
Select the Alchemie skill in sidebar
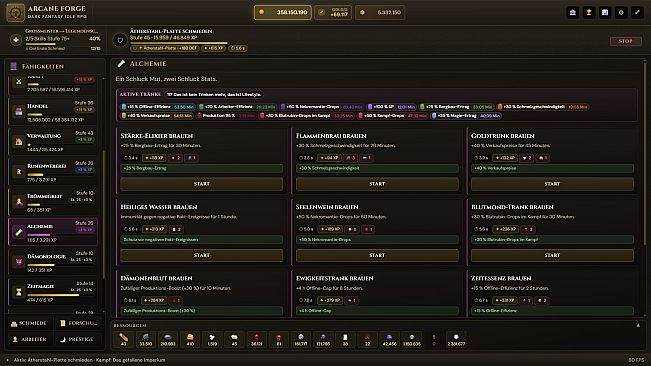click(53, 232)
